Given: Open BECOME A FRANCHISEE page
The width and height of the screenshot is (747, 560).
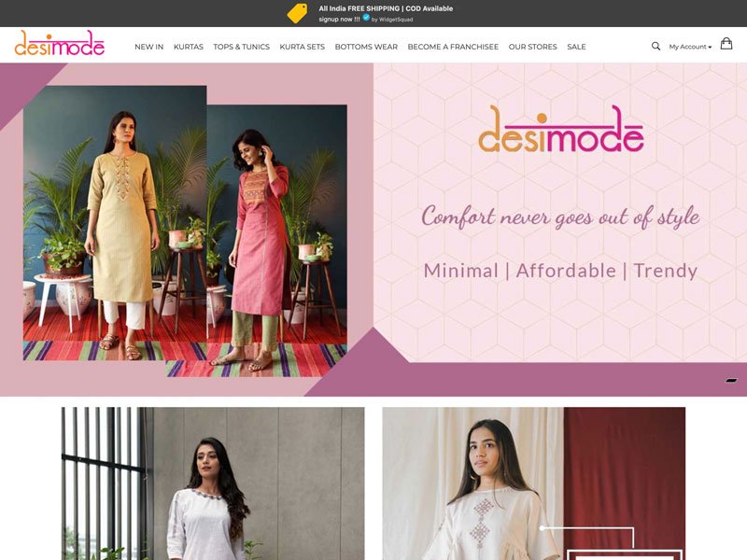Looking at the screenshot, I should (x=453, y=47).
